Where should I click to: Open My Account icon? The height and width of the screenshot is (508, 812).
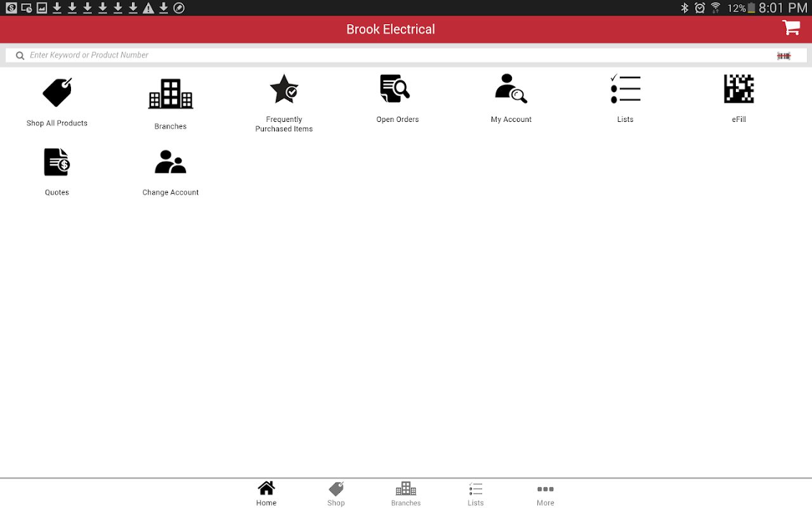(511, 88)
